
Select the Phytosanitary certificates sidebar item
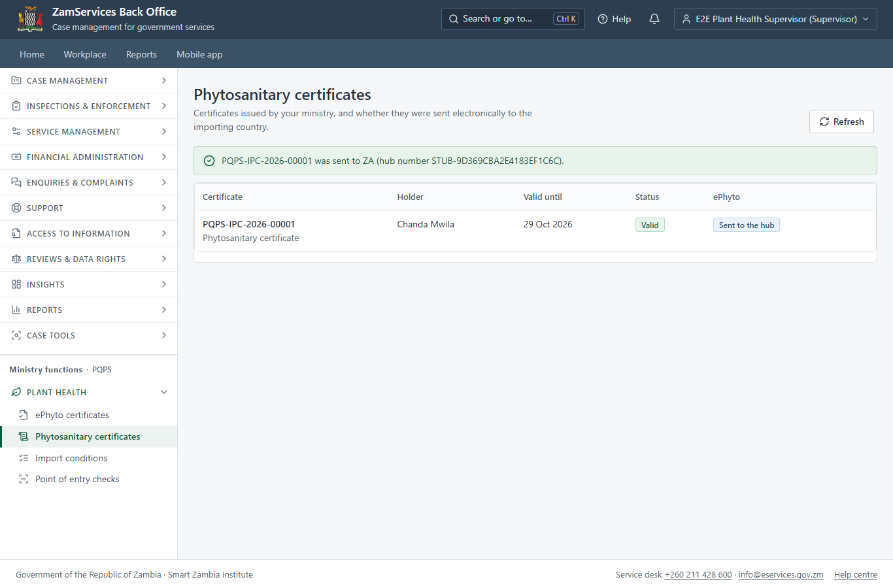tap(88, 436)
